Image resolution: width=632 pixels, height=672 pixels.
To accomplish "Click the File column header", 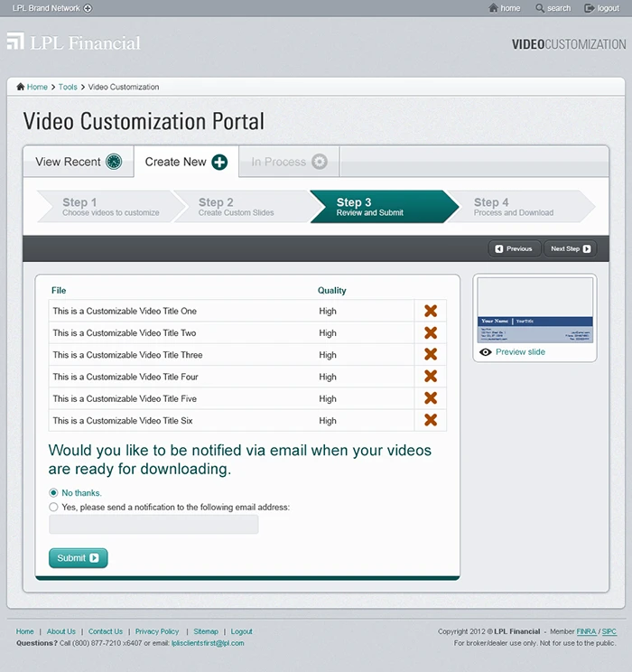I will (59, 290).
